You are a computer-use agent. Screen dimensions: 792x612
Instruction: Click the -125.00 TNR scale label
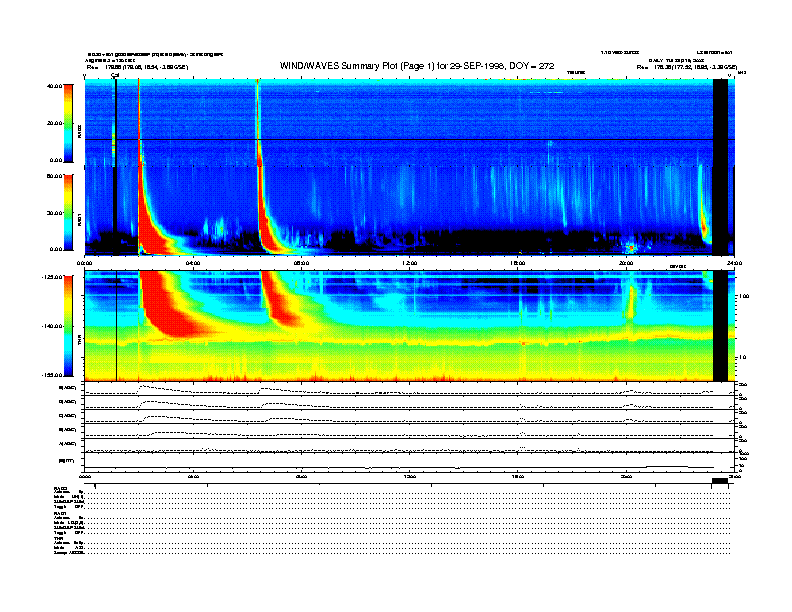(x=52, y=277)
